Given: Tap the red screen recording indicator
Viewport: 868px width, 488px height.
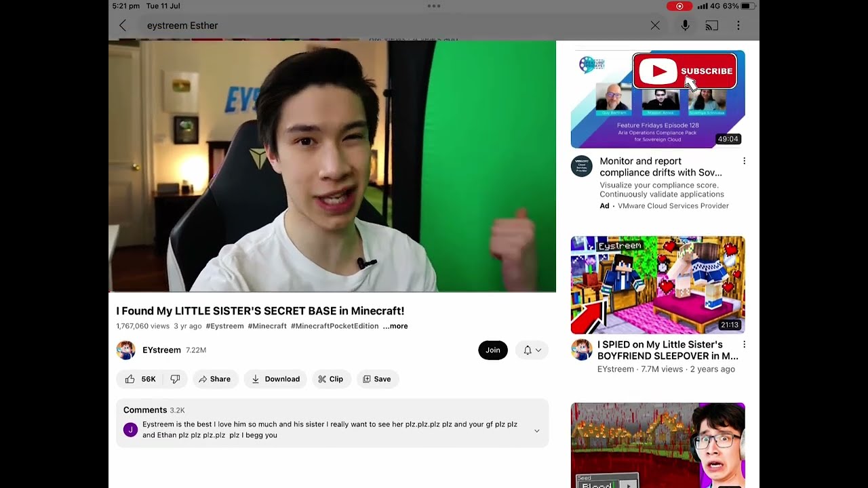Looking at the screenshot, I should click(679, 6).
